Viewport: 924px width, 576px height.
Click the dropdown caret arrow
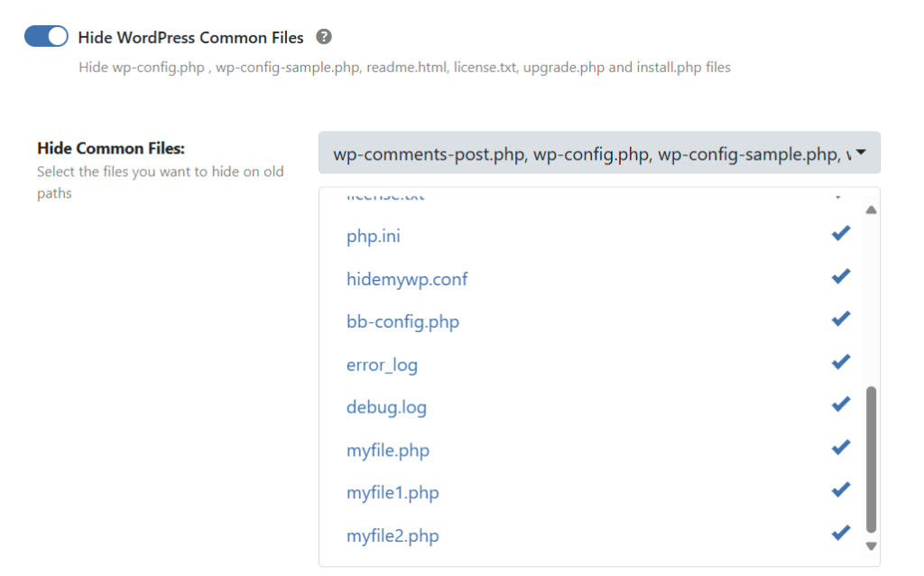[x=859, y=153]
